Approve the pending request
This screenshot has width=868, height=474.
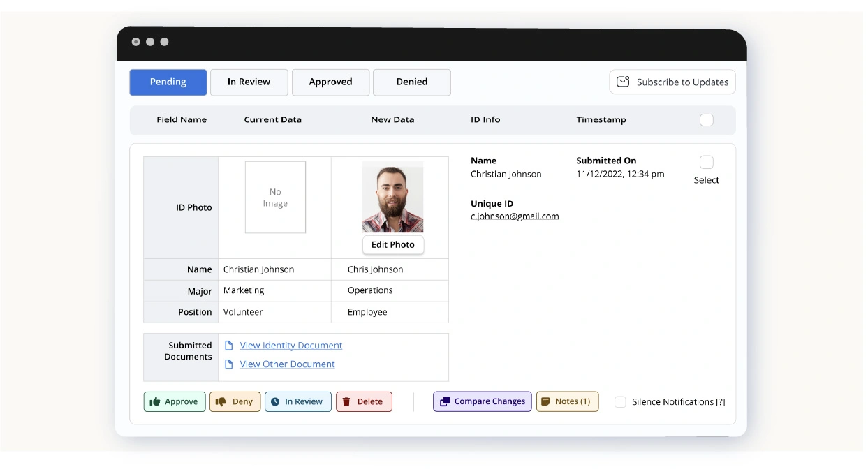[x=175, y=401]
